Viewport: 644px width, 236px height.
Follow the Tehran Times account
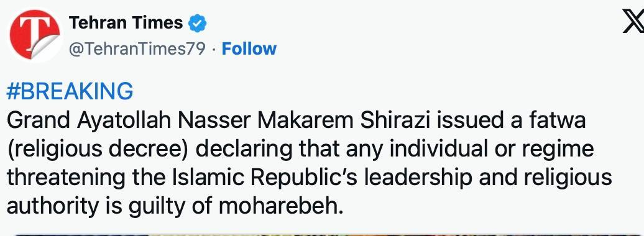tap(249, 49)
